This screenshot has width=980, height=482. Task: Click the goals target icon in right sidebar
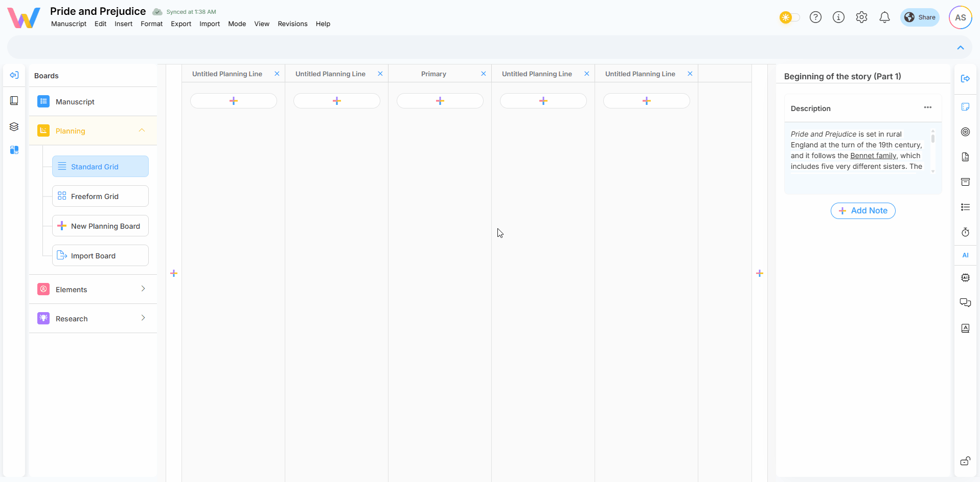coord(965,132)
